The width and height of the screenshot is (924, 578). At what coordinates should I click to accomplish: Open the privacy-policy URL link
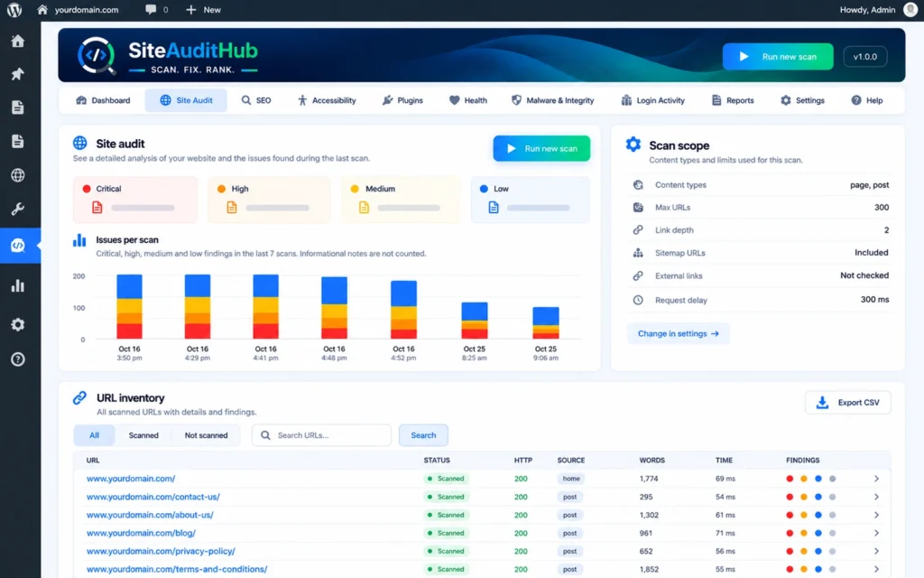click(x=161, y=552)
